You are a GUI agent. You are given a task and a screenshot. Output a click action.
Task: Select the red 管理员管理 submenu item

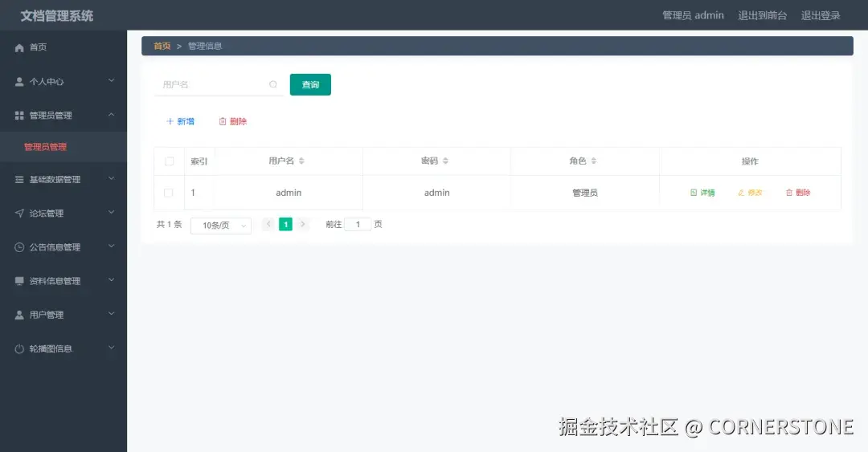[45, 147]
